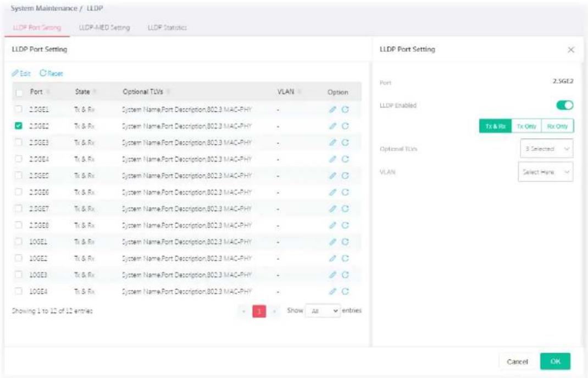The image size is (588, 378).
Task: Edit pencil icon for 2.5GE5
Action: click(332, 176)
